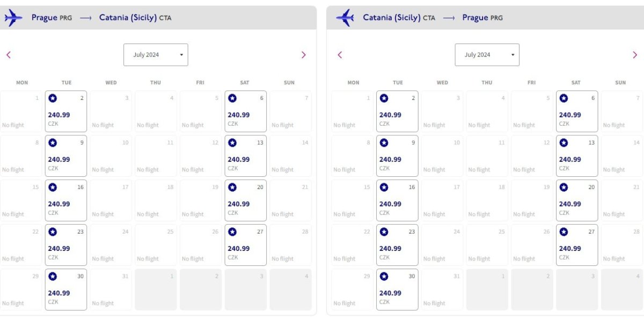Select July 30 outbound flight to Catania
Viewport: 644px width, 317px height.
click(x=66, y=290)
